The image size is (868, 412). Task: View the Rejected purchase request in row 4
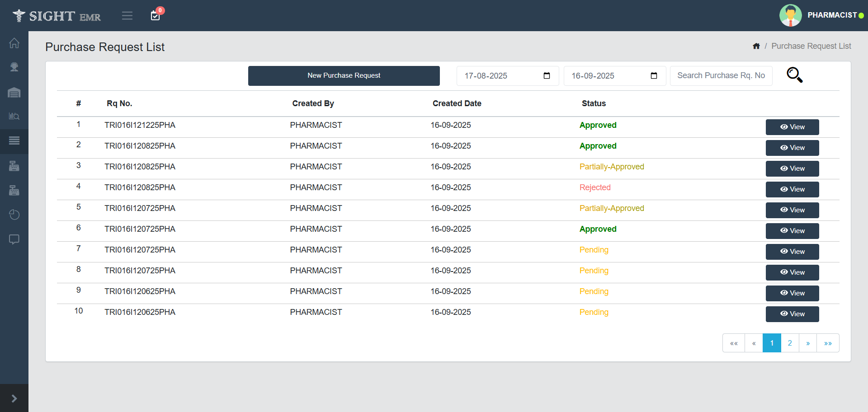click(792, 189)
